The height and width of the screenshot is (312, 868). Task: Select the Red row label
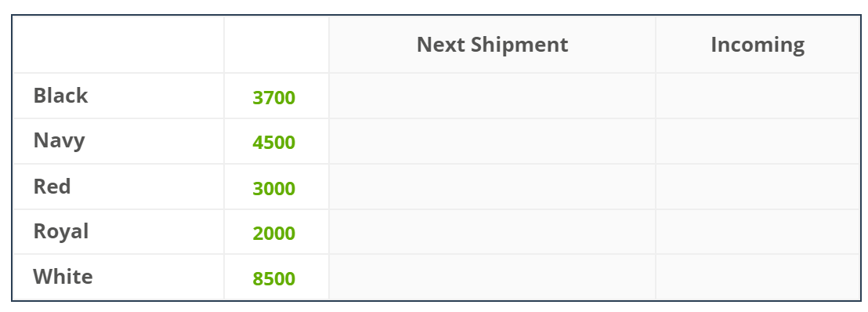pyautogui.click(x=52, y=187)
